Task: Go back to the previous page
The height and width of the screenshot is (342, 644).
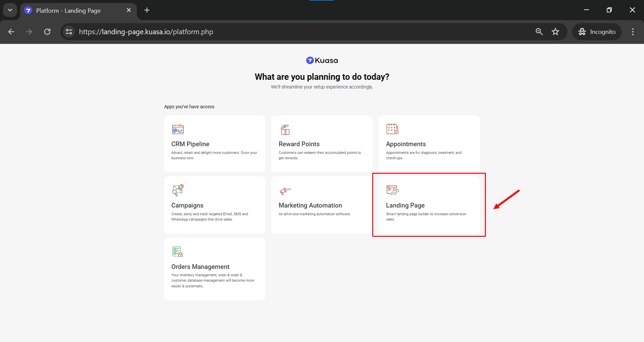Action: (11, 32)
